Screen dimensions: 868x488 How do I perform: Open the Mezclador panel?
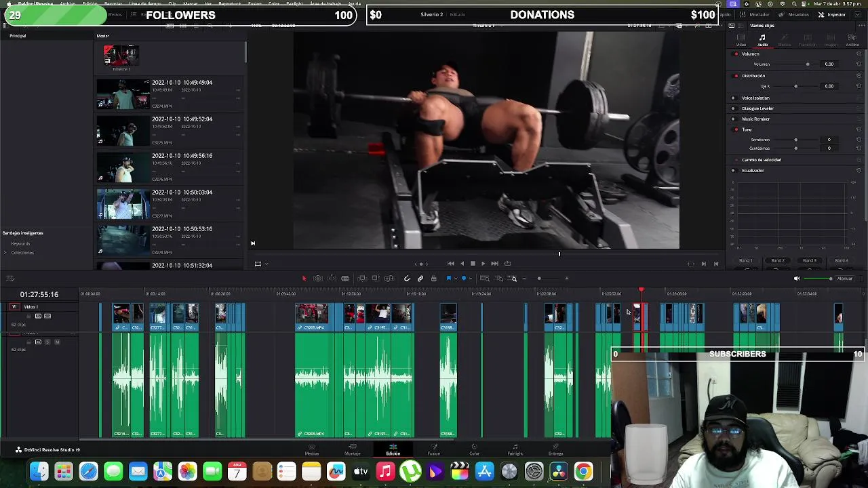[755, 14]
